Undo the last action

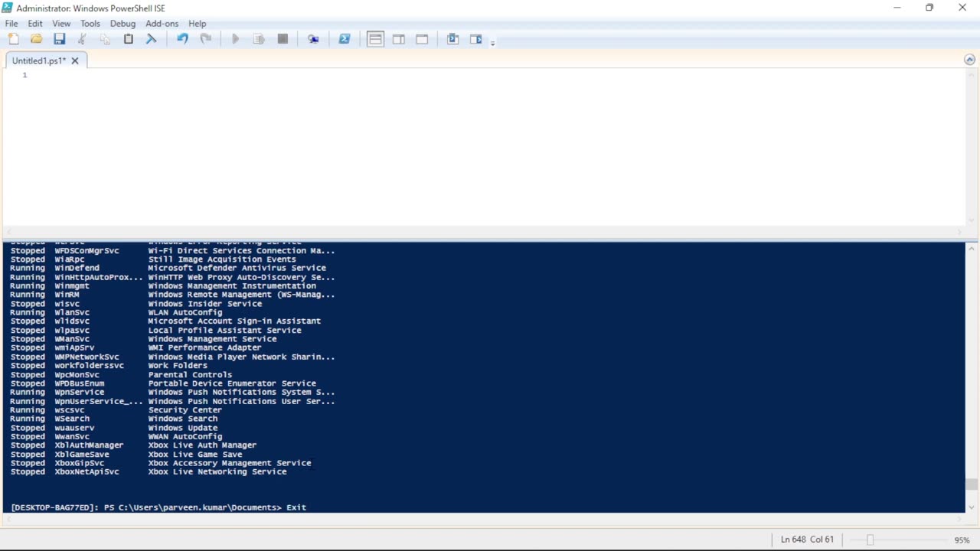tap(182, 39)
